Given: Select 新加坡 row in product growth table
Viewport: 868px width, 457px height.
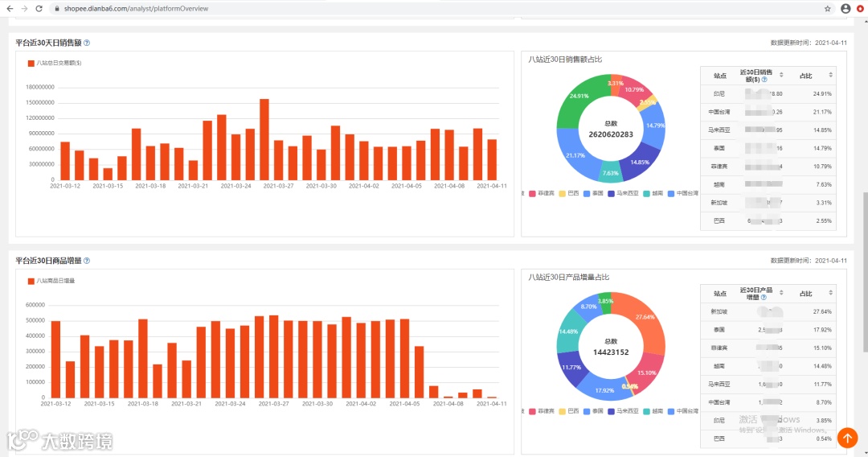Looking at the screenshot, I should 768,311.
